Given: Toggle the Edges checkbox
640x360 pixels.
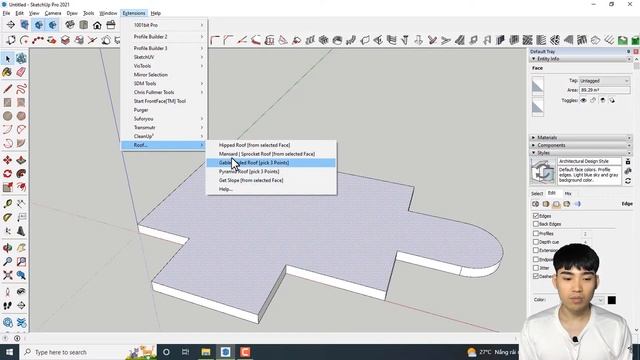Looking at the screenshot, I should tap(536, 216).
